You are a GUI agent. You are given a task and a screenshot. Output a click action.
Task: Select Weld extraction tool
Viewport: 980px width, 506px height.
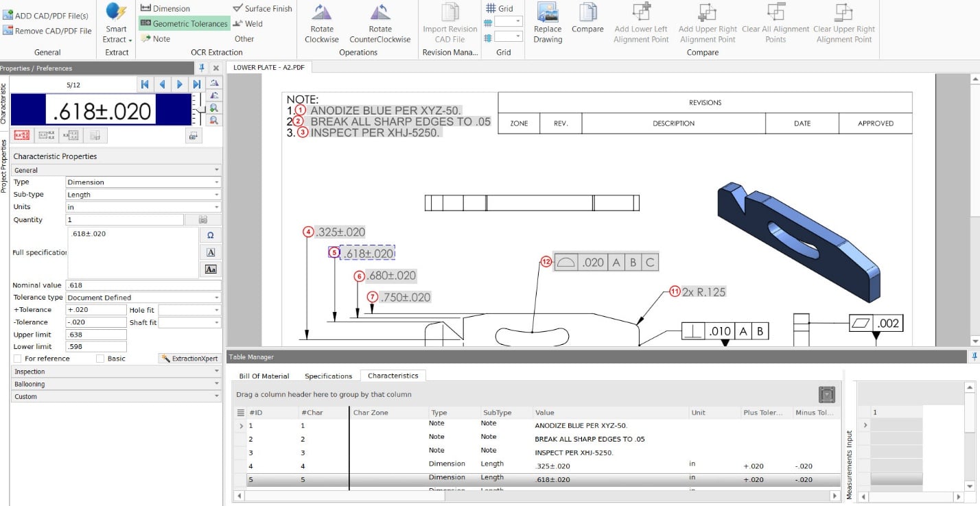click(x=248, y=23)
